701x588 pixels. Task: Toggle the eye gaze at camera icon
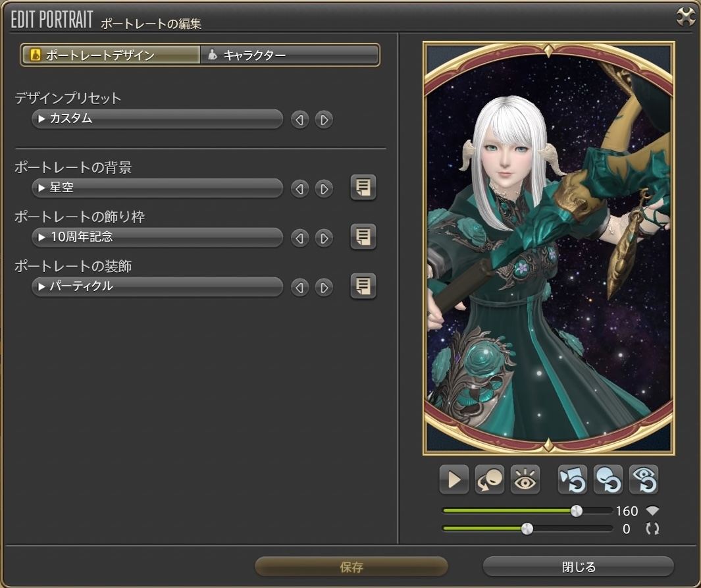(525, 480)
